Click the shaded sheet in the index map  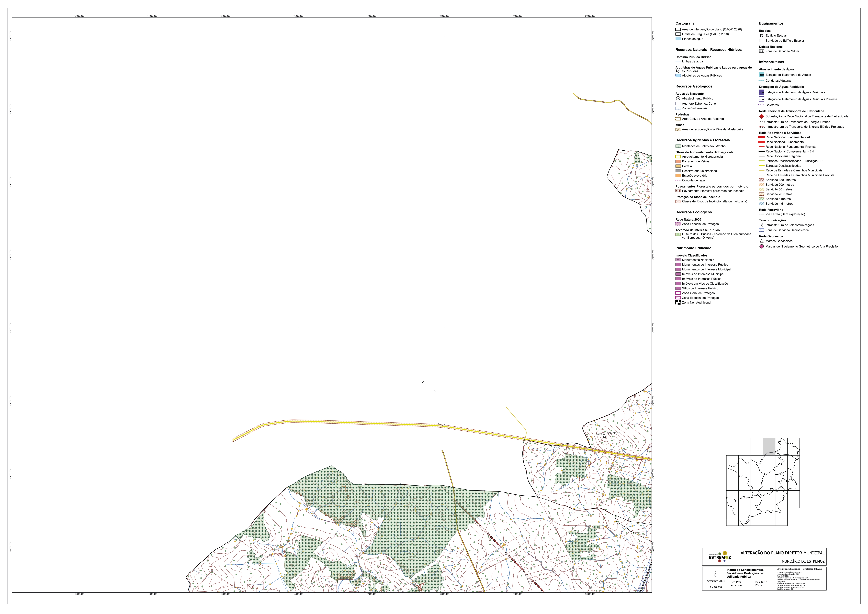pos(769,447)
